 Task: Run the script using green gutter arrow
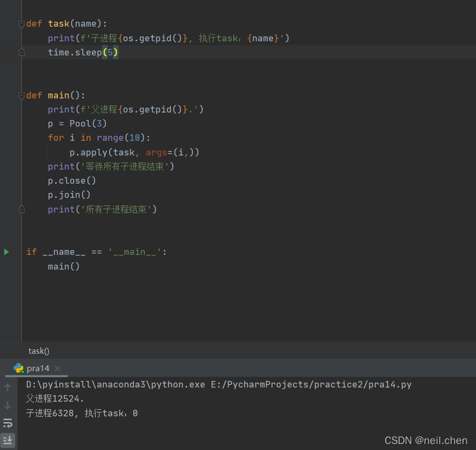pyautogui.click(x=6, y=252)
